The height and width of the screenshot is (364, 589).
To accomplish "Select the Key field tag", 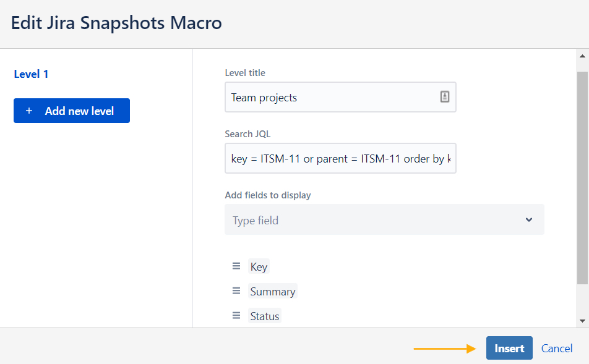I will pos(259,266).
